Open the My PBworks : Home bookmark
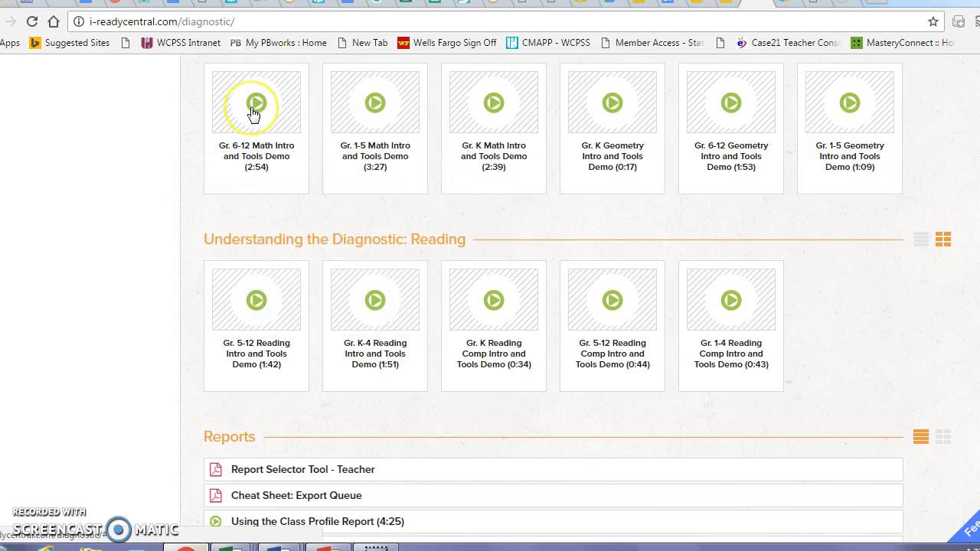This screenshot has height=551, width=980. (278, 43)
